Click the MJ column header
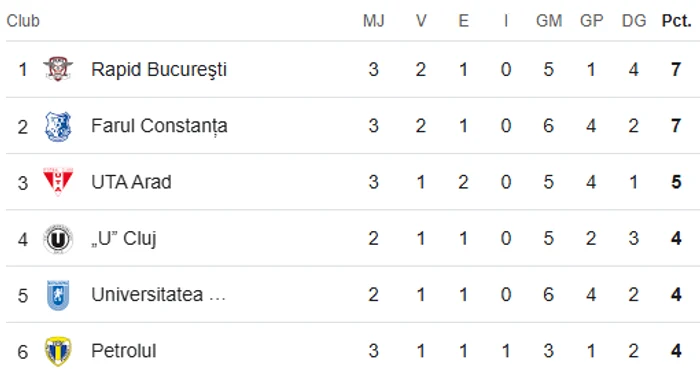This screenshot has height=375, width=700. (374, 21)
